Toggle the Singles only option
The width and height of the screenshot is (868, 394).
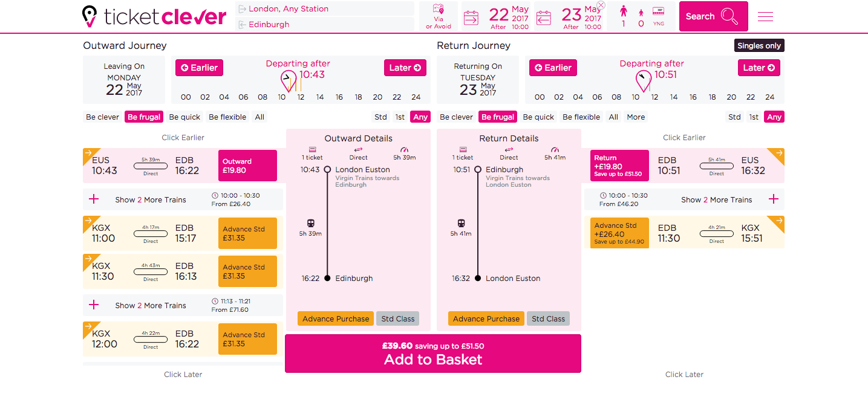click(x=759, y=46)
